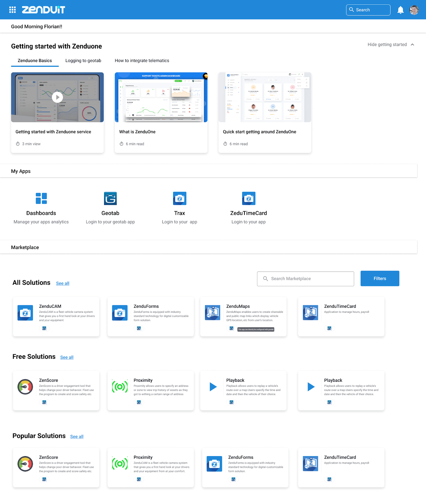This screenshot has width=426, height=504.
Task: Click the Zenduit logo
Action: coord(44,10)
